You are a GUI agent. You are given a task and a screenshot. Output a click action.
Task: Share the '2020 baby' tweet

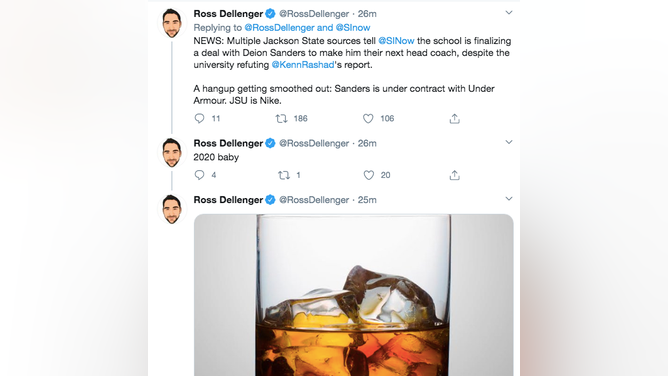455,175
